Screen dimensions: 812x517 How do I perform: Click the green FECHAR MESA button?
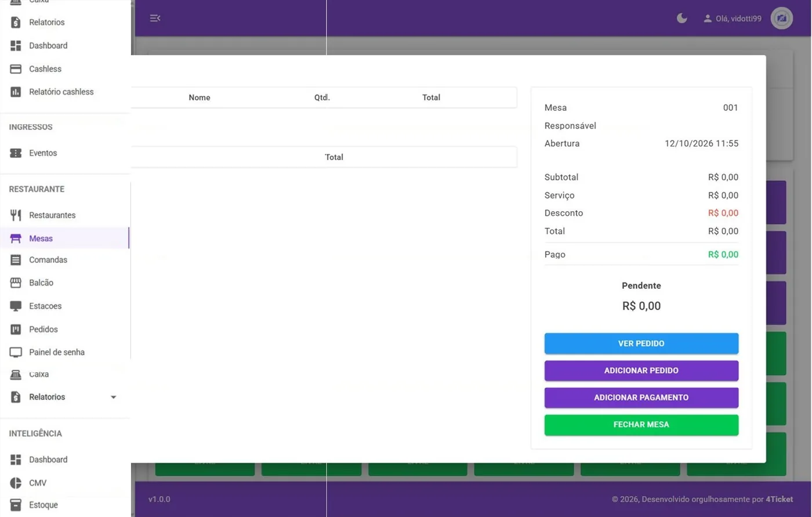click(x=641, y=425)
